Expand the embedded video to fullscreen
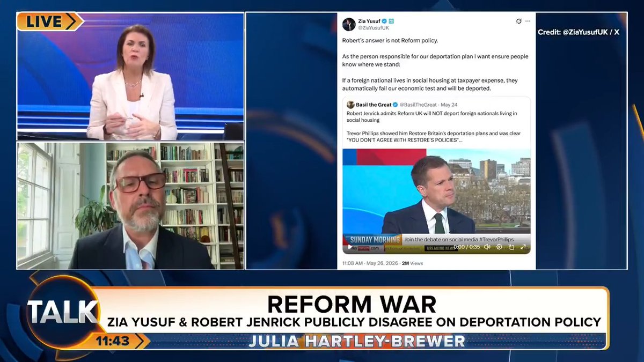 [523, 247]
